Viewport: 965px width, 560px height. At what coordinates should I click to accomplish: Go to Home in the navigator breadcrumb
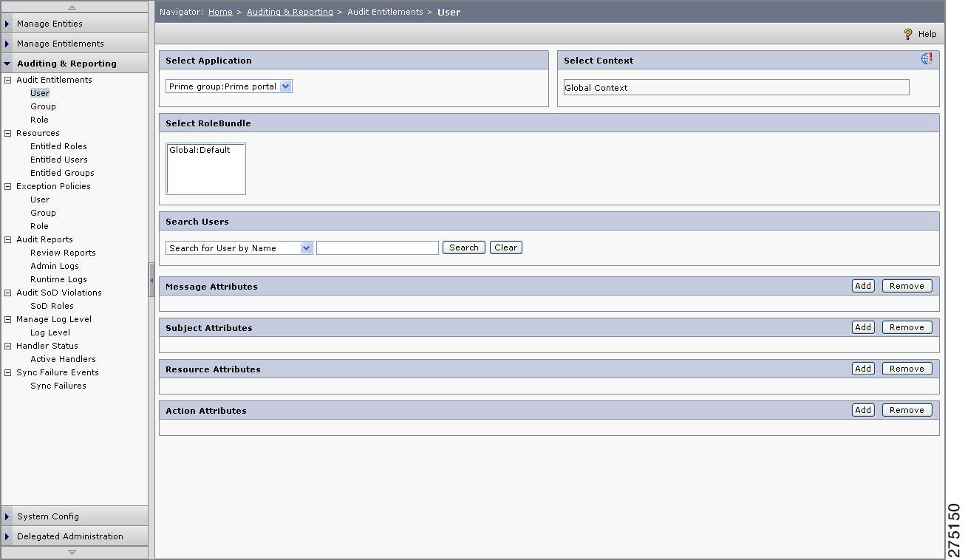click(220, 12)
